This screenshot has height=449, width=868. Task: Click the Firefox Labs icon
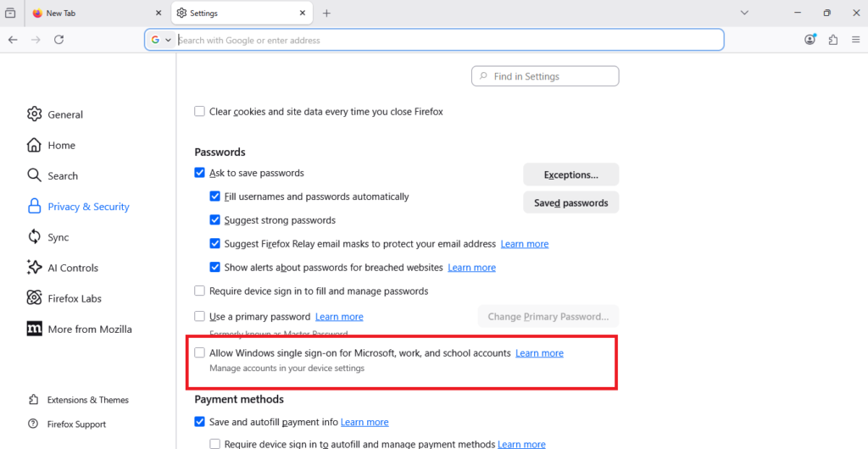(34, 298)
